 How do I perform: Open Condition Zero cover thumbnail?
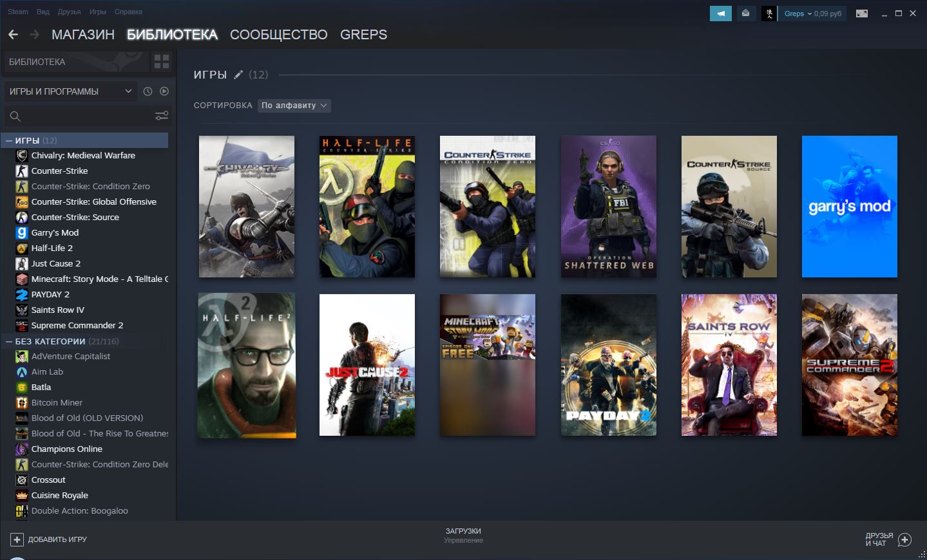[488, 207]
